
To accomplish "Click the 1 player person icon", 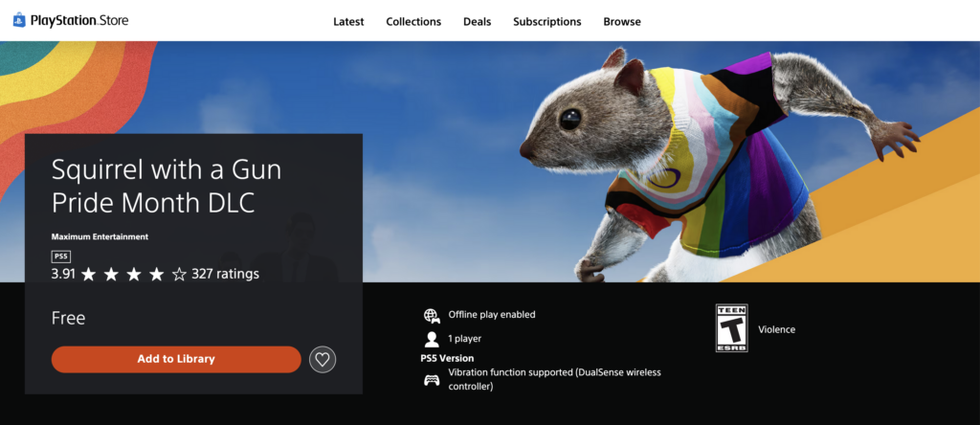I will (431, 339).
